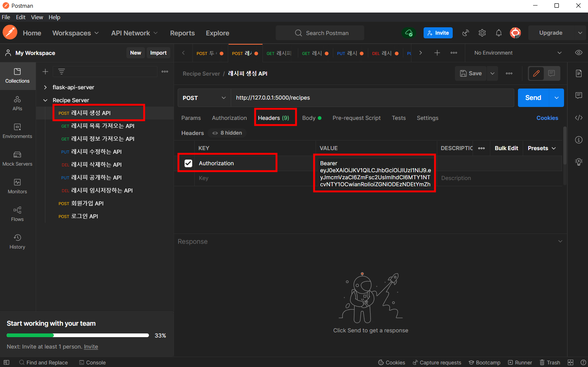
Task: Open the satellite capture requests icon
Action: pyautogui.click(x=466, y=33)
